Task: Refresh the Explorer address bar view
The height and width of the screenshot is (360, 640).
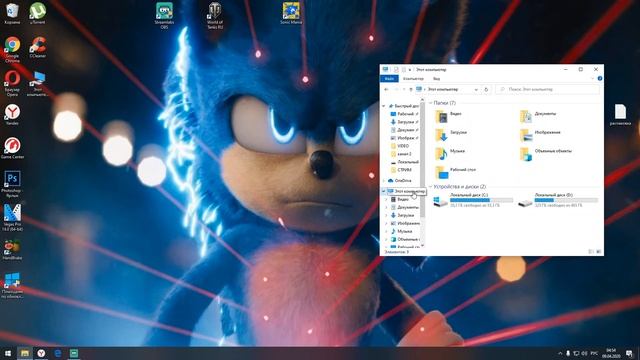Action: (x=486, y=89)
